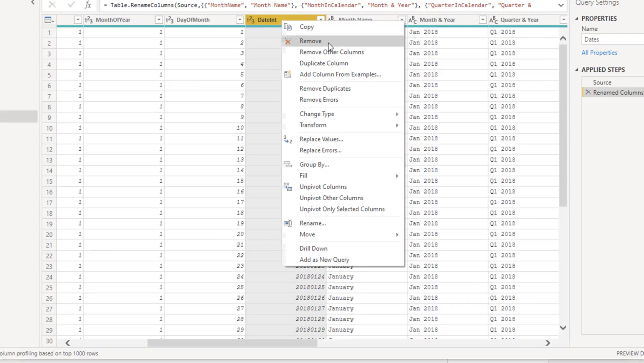Click the horizontal scrollbar right arrow
Image resolution: width=644 pixels, height=363 pixels.
pos(548,343)
